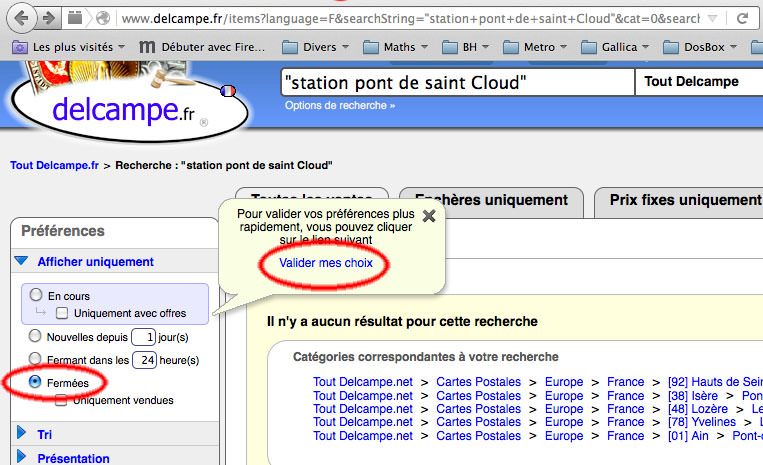Switch to Toutes les ventes tab
Screen dimensions: 763x465
click(311, 194)
